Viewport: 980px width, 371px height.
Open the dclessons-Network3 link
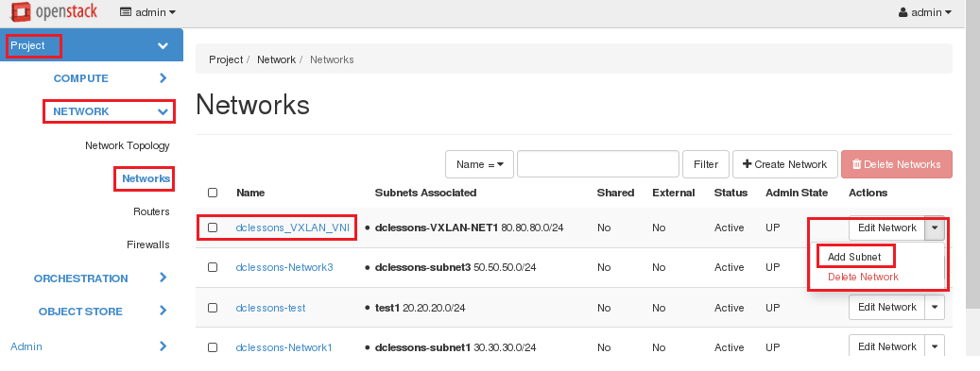point(284,267)
